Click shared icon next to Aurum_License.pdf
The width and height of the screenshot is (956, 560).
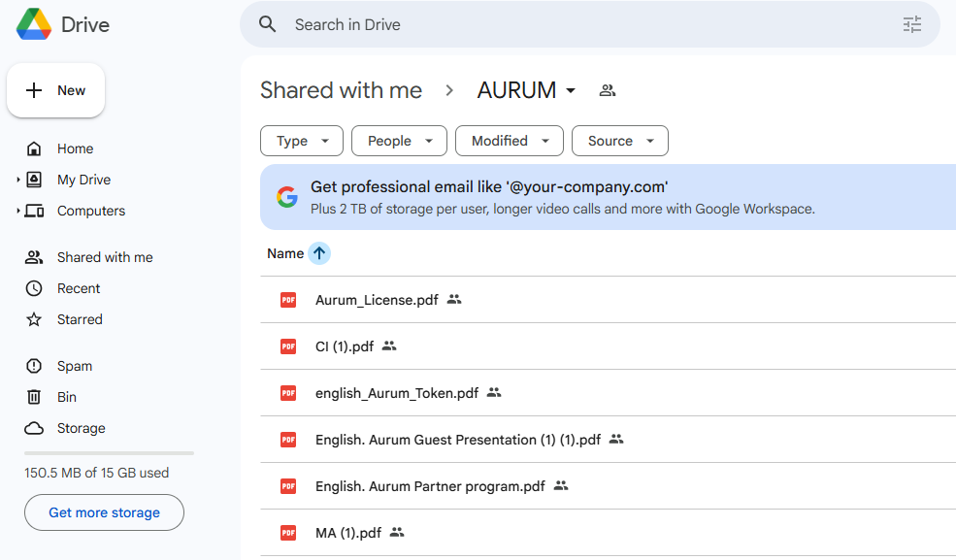454,299
